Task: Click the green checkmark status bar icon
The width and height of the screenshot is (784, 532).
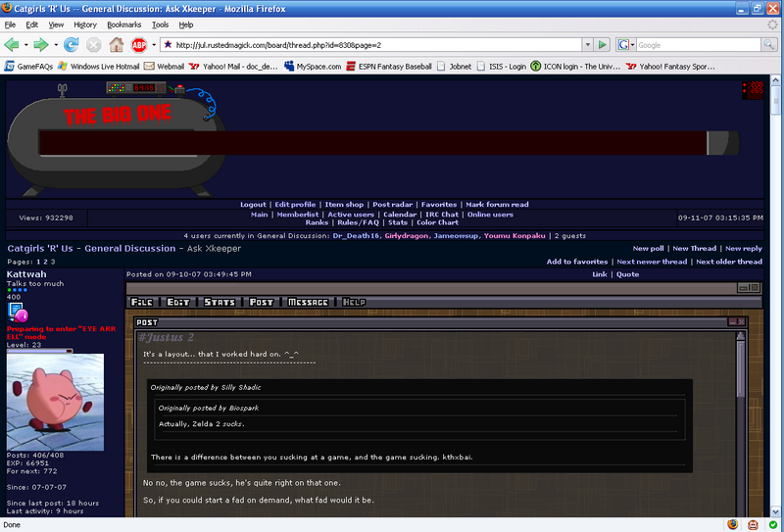Action: [x=773, y=524]
